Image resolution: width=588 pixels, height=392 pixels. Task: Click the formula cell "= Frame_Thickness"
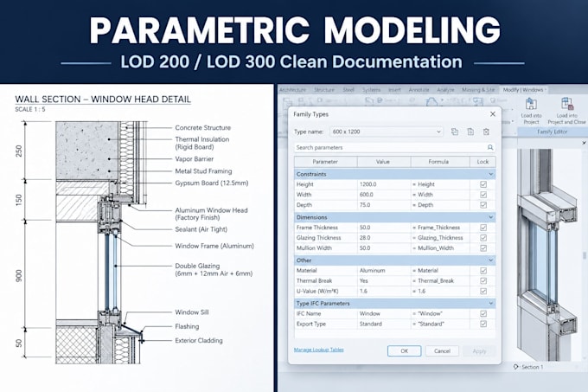(x=440, y=228)
